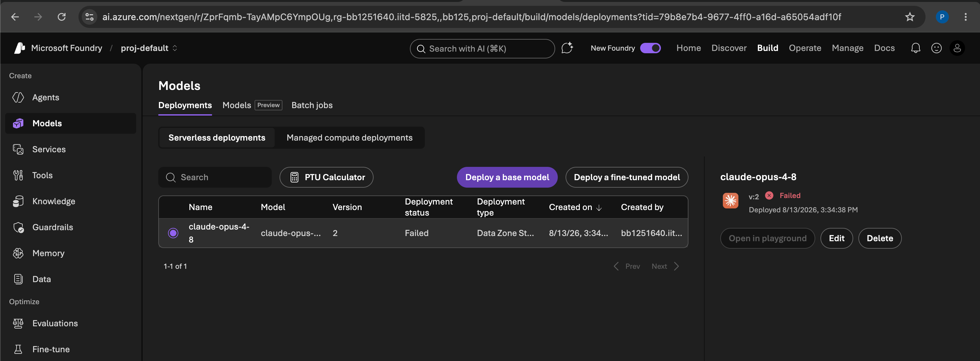Click the Deployment status column header
980x361 pixels.
(x=429, y=207)
